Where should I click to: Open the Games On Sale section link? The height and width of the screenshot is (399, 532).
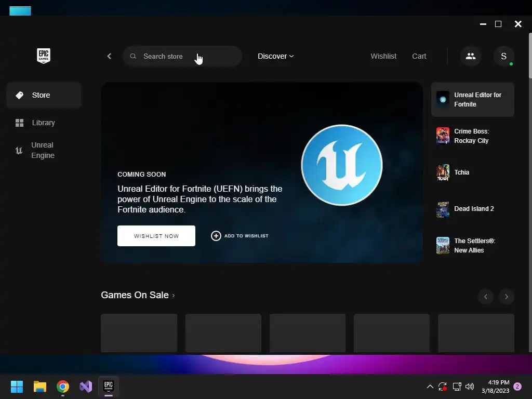[138, 295]
